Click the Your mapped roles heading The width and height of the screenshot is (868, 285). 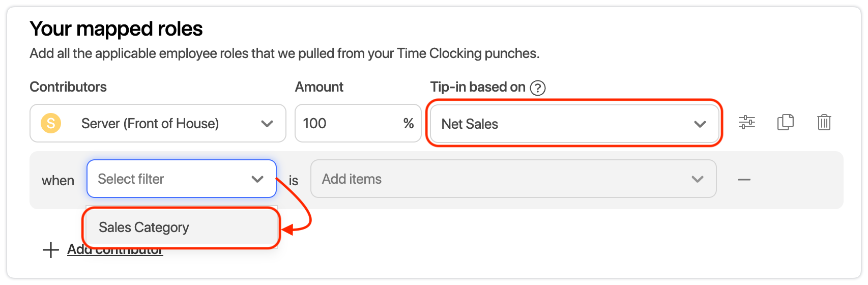click(x=116, y=29)
